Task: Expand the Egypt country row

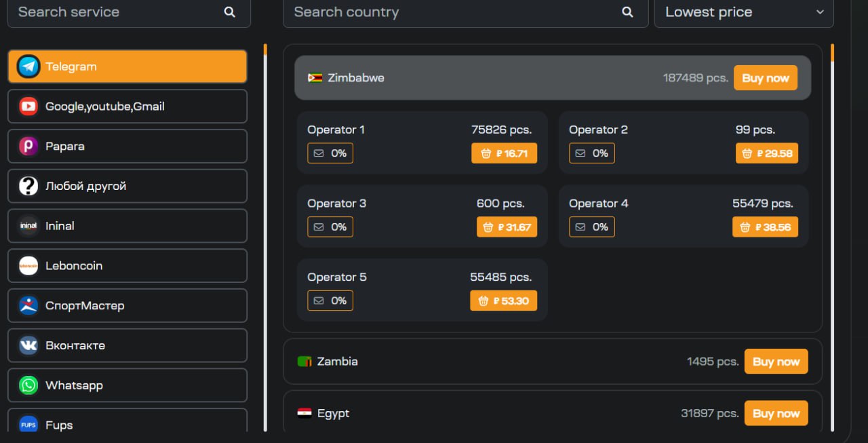Action: tap(553, 413)
